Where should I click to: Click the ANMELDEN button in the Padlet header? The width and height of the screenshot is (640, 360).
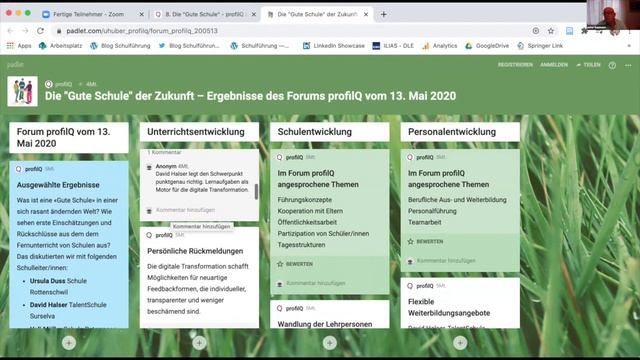tap(554, 65)
